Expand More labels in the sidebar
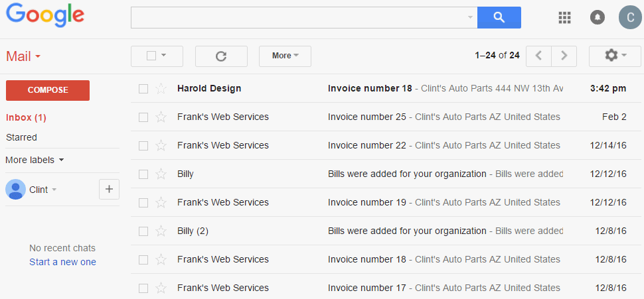Image resolution: width=644 pixels, height=299 pixels. (35, 160)
